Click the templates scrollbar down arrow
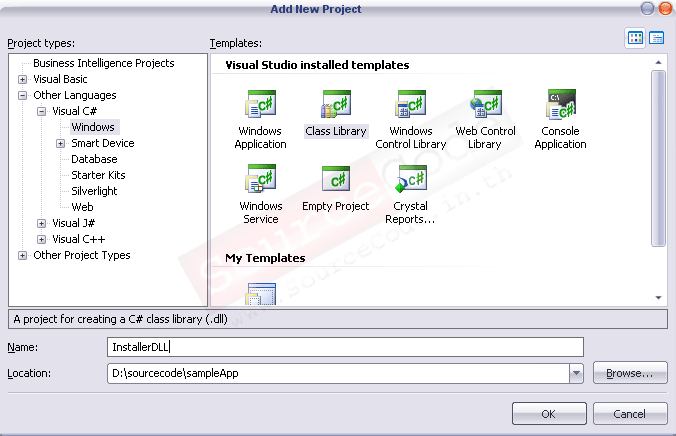The height and width of the screenshot is (436, 676). click(658, 298)
